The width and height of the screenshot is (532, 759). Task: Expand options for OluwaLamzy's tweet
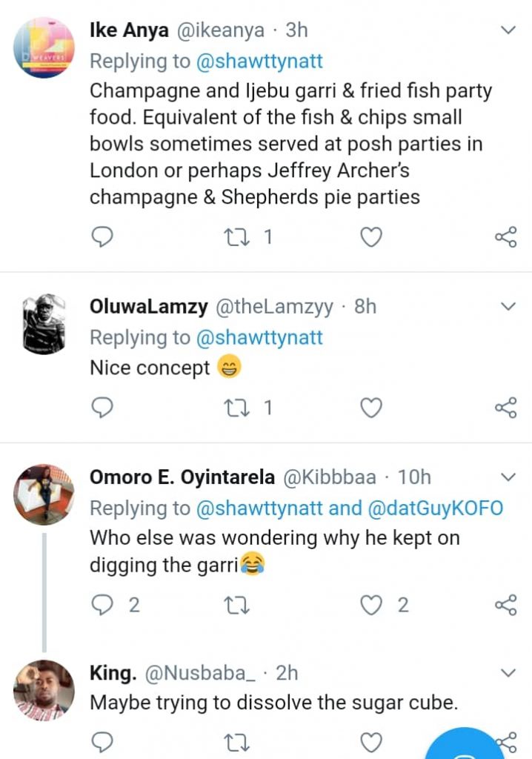click(x=508, y=307)
